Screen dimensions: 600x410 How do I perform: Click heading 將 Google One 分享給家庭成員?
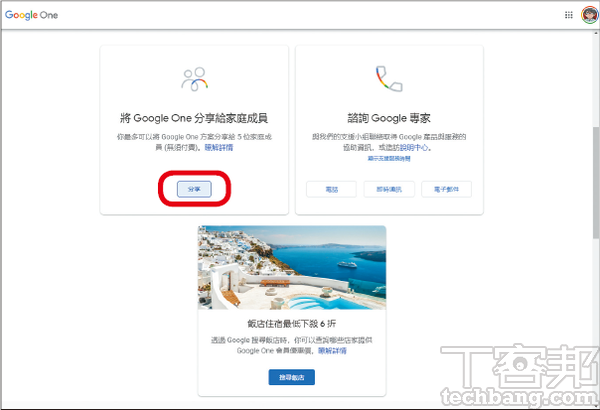tap(194, 118)
